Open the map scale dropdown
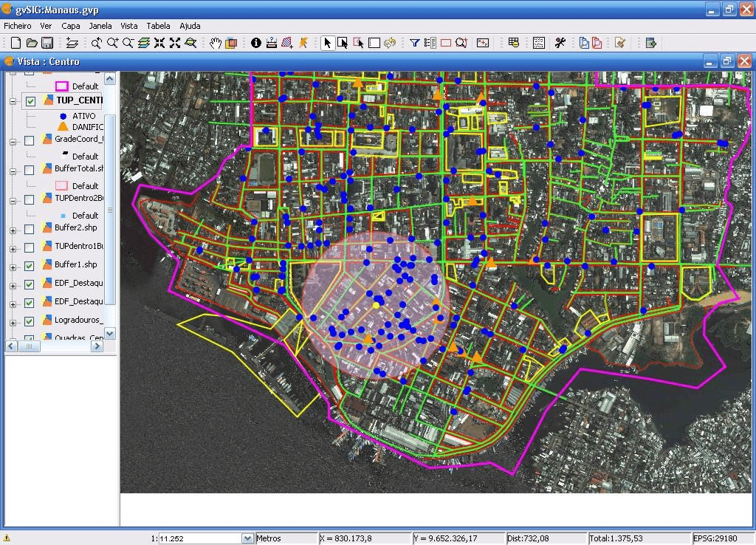 tap(247, 538)
